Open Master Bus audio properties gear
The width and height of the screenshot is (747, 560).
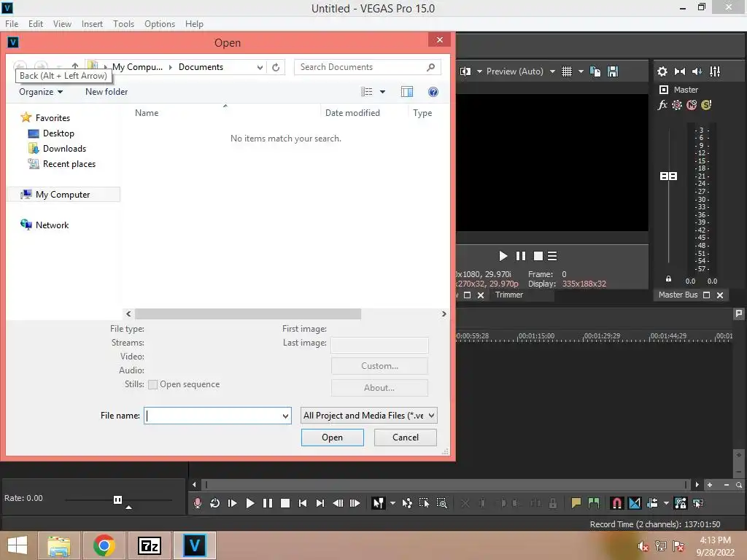(662, 71)
